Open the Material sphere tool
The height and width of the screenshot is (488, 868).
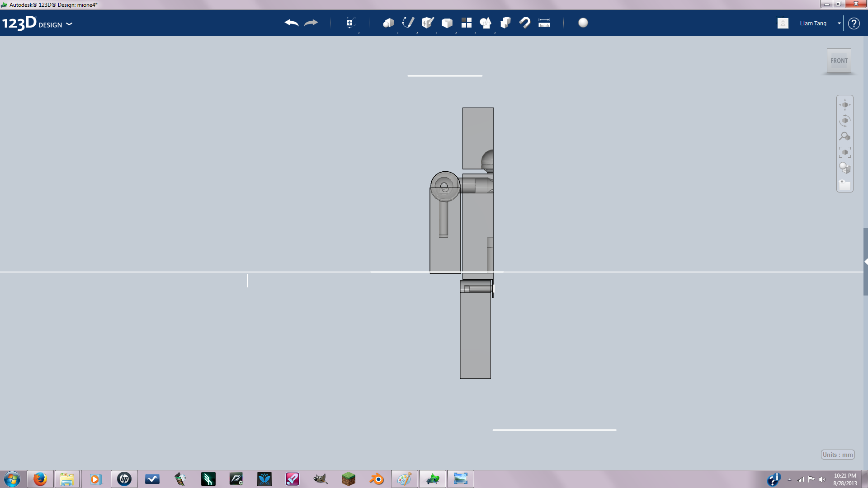(x=583, y=23)
